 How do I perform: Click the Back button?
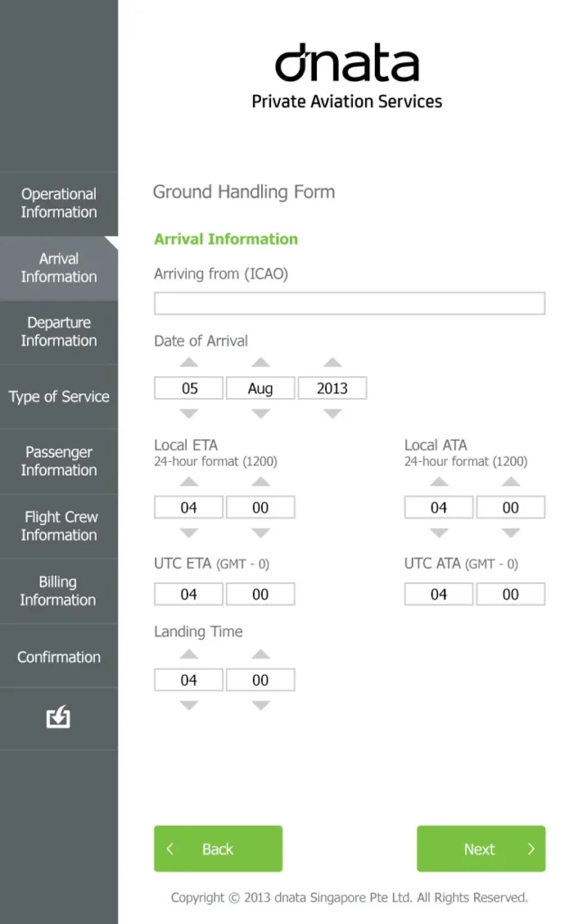pyautogui.click(x=219, y=848)
